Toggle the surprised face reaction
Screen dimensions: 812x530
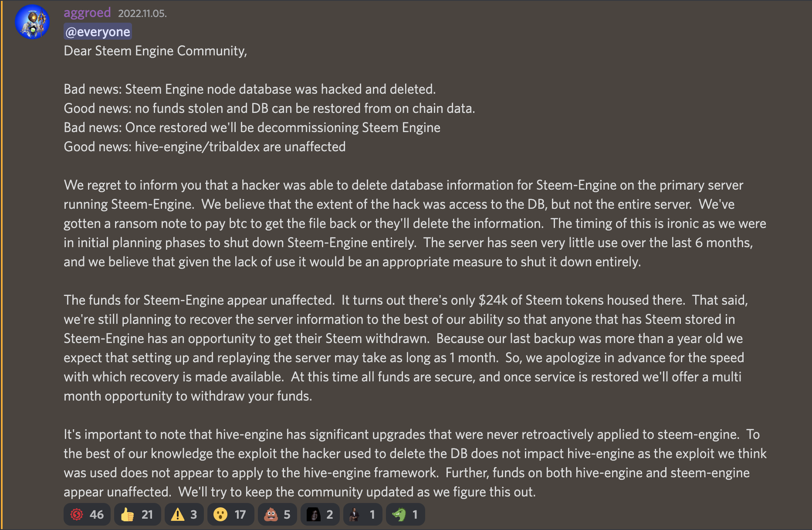[230, 514]
